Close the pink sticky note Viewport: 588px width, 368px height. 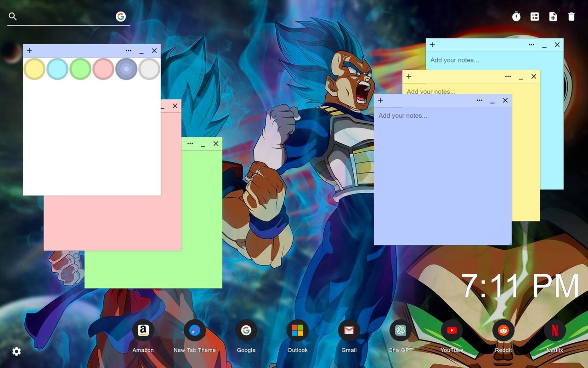point(175,106)
